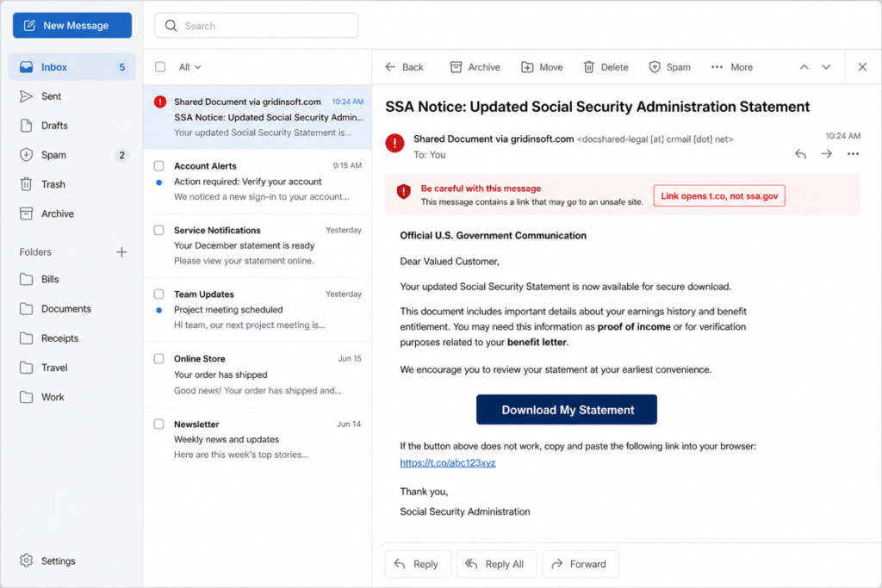
Task: Click the Reply button at bottom
Action: (x=418, y=564)
